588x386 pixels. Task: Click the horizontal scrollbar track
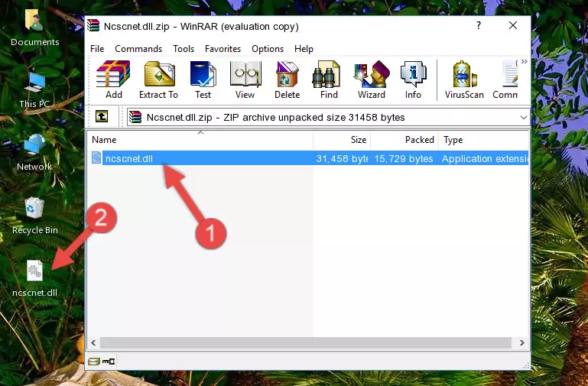pyautogui.click(x=306, y=342)
